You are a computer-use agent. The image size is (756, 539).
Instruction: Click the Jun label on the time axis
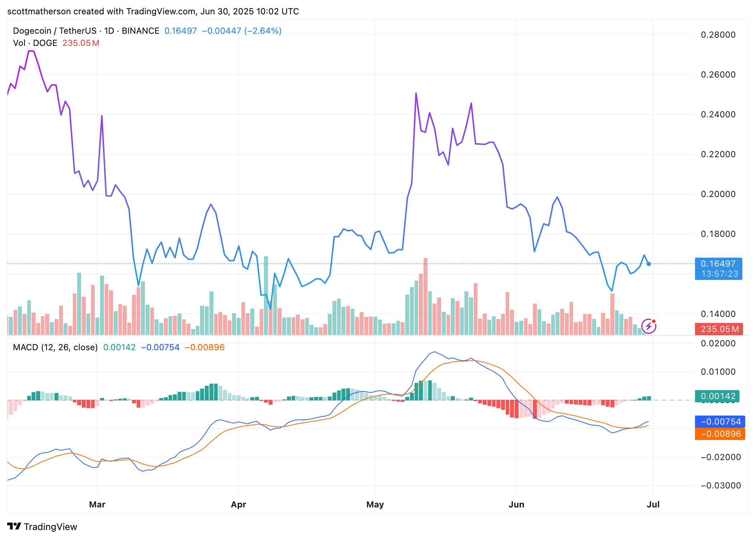tap(516, 505)
